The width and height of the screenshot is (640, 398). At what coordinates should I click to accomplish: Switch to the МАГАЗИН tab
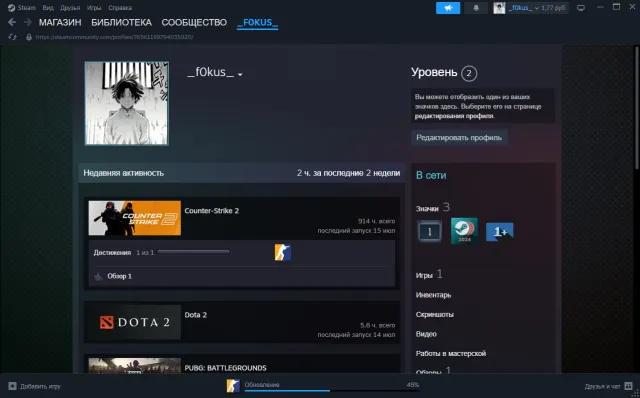point(60,22)
